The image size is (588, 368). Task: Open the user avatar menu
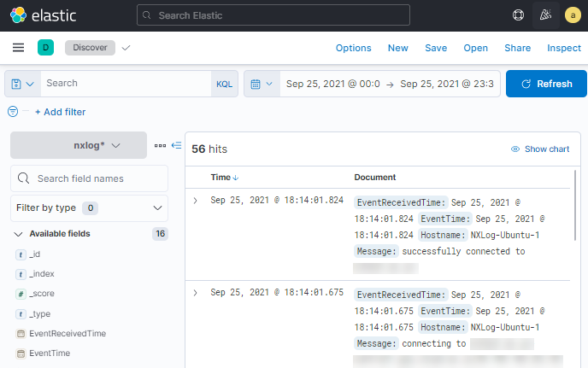coord(573,15)
